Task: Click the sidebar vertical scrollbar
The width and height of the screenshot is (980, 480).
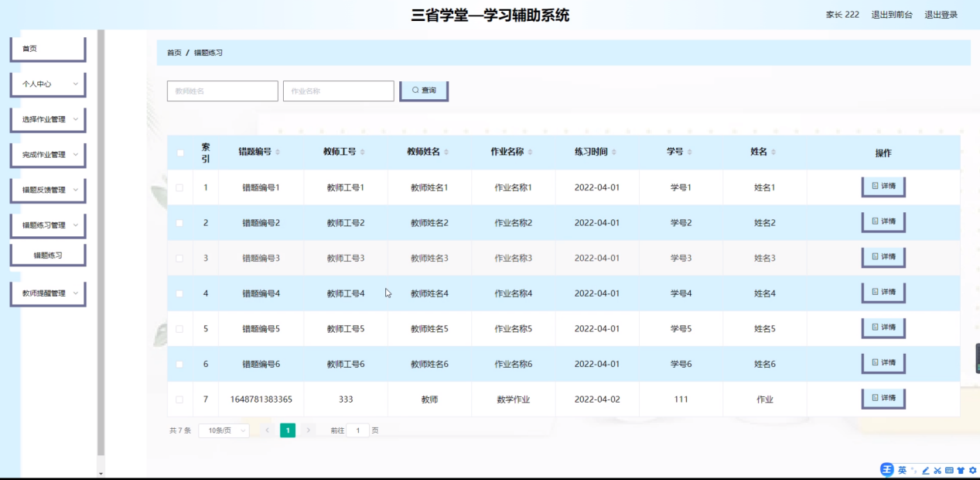Action: tap(101, 242)
